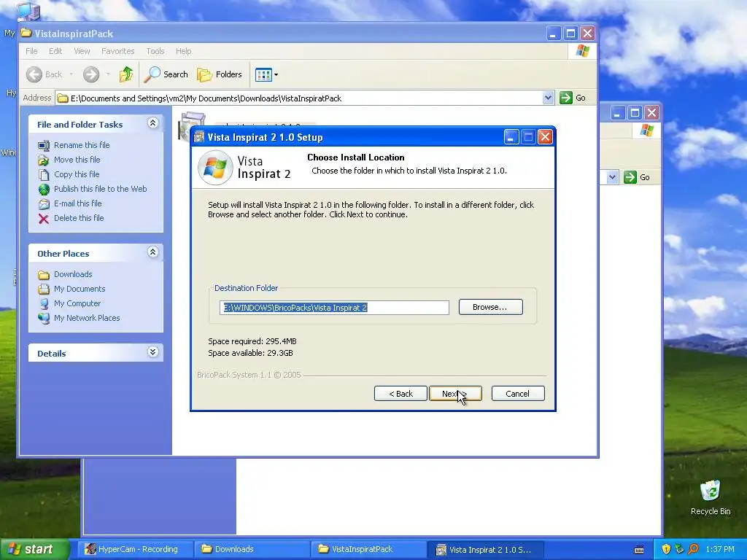Viewport: 747px width, 560px height.
Task: Click Move this file
Action: click(77, 160)
